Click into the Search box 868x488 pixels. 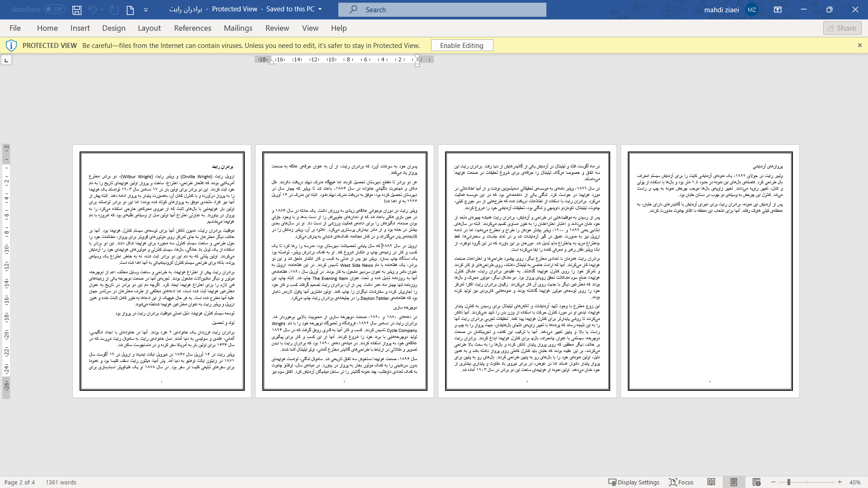click(x=442, y=9)
